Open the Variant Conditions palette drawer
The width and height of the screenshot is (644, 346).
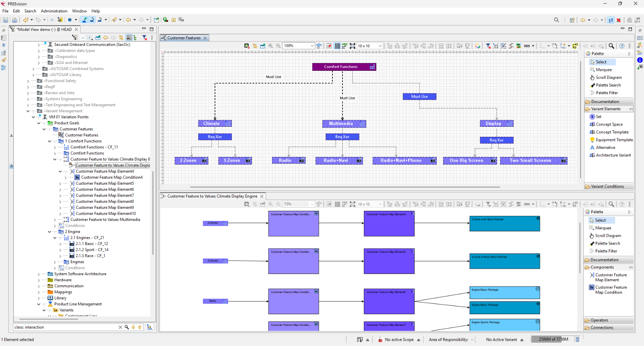tap(609, 186)
